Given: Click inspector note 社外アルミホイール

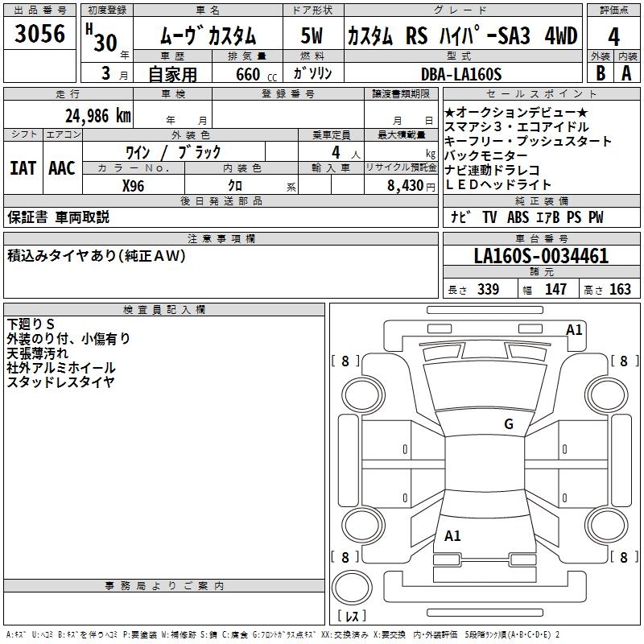Looking at the screenshot, I should pos(61,368).
